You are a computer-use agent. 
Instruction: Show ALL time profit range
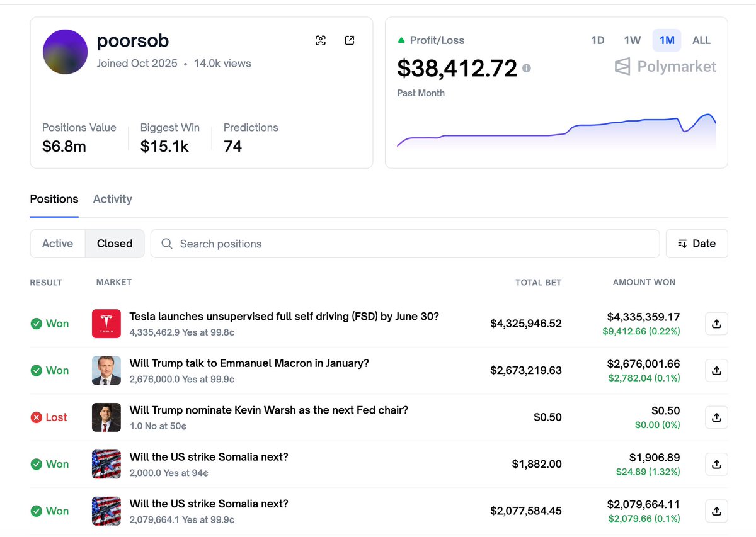tap(701, 40)
